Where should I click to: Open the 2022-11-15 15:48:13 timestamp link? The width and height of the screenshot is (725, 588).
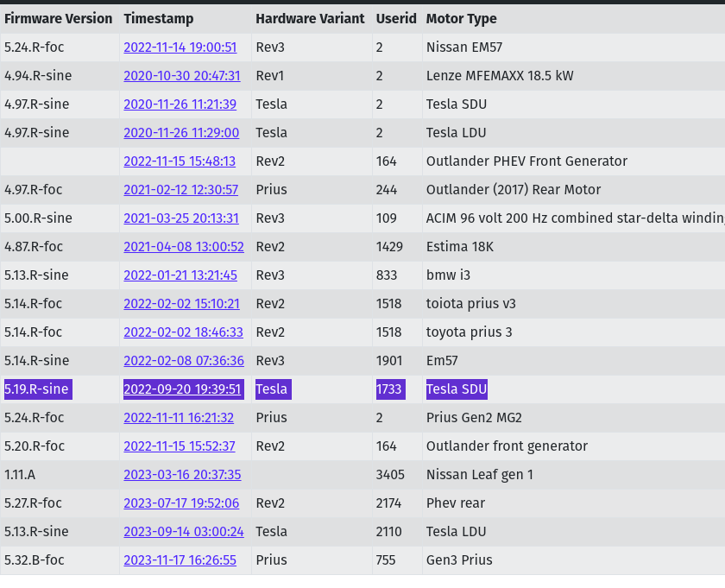pyautogui.click(x=180, y=161)
